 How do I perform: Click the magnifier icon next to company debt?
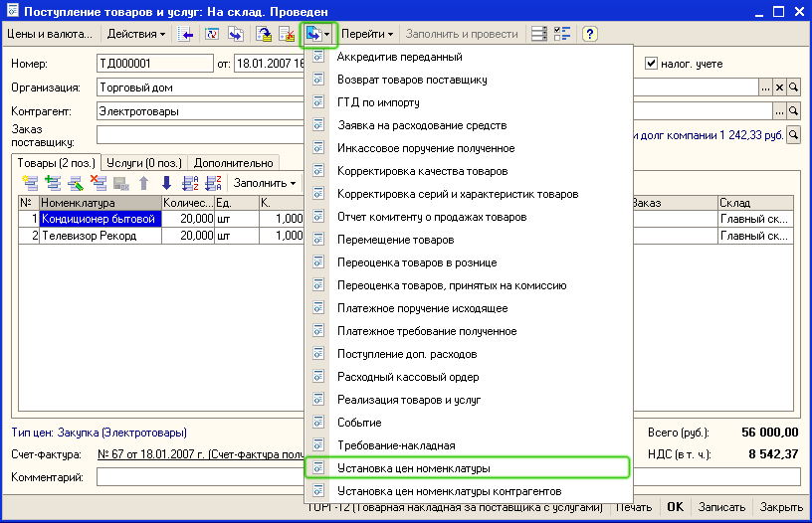793,135
